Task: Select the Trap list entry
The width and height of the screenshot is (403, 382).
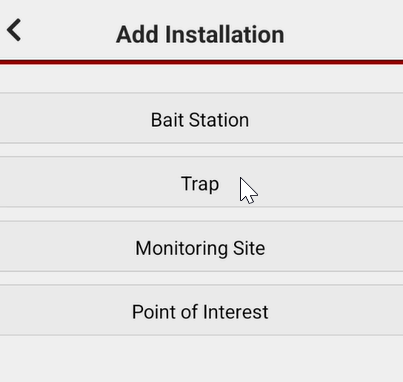Action: [201, 182]
